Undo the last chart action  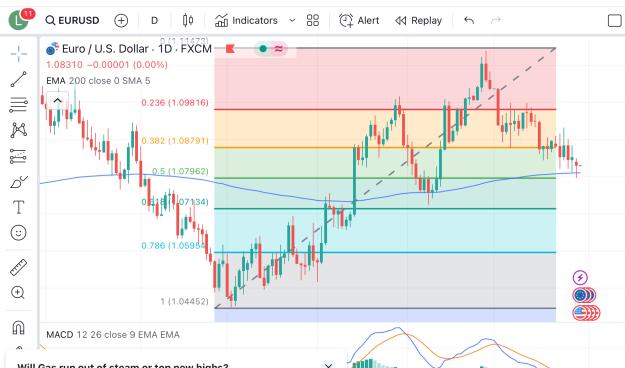click(x=469, y=20)
